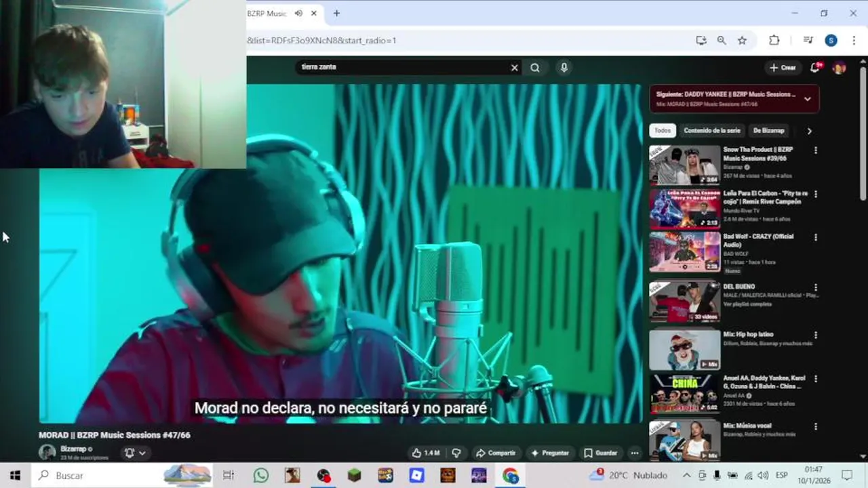Open options for Snow Tha Product video

pos(815,150)
